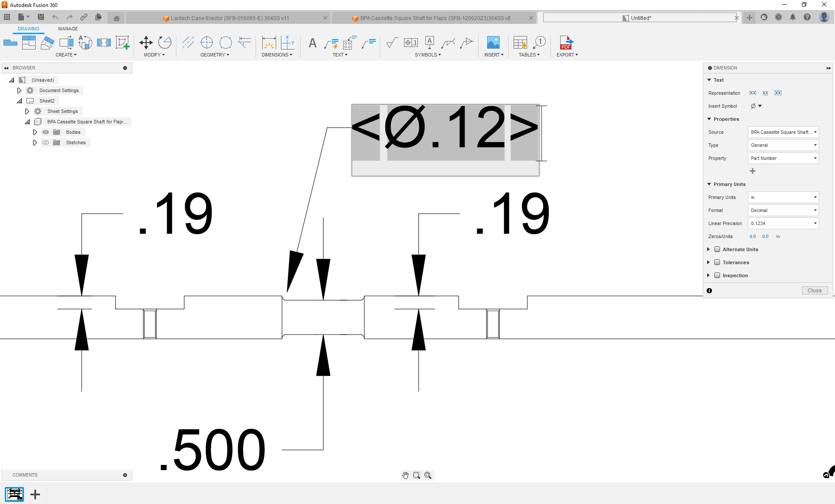Select the Text tool
Screen dimensions: 835x504
[x=313, y=43]
